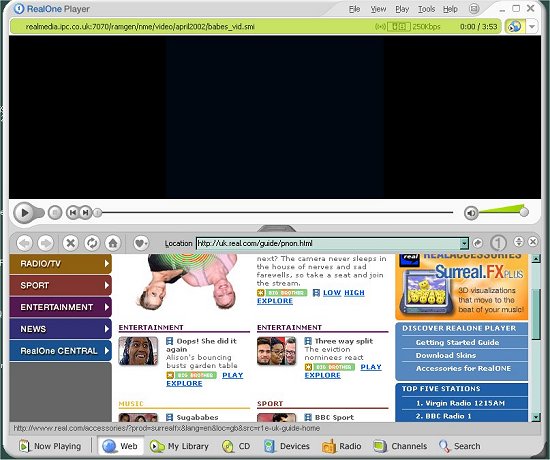Open the Download Skins link

click(446, 355)
